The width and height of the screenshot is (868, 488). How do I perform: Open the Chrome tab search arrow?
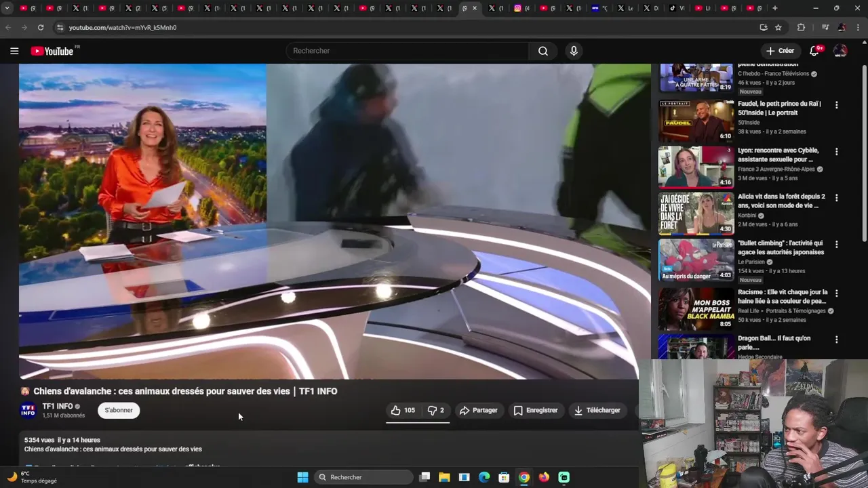(x=7, y=8)
